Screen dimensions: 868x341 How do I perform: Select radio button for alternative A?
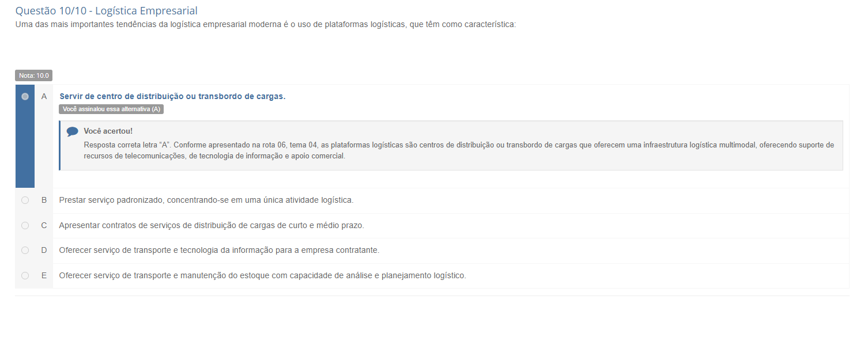tap(25, 97)
